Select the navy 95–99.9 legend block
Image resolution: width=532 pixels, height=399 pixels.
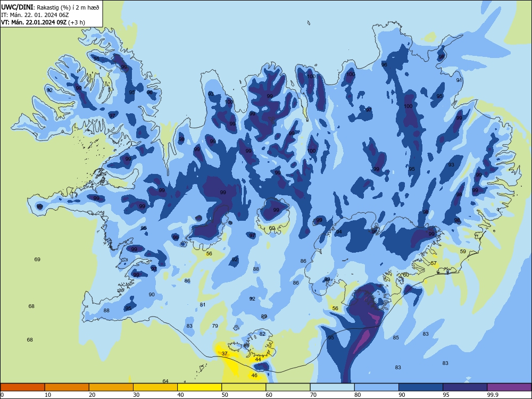coord(465,387)
